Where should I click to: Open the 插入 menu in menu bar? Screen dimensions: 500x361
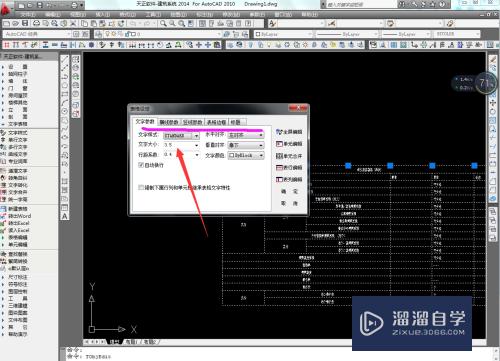[x=102, y=15]
